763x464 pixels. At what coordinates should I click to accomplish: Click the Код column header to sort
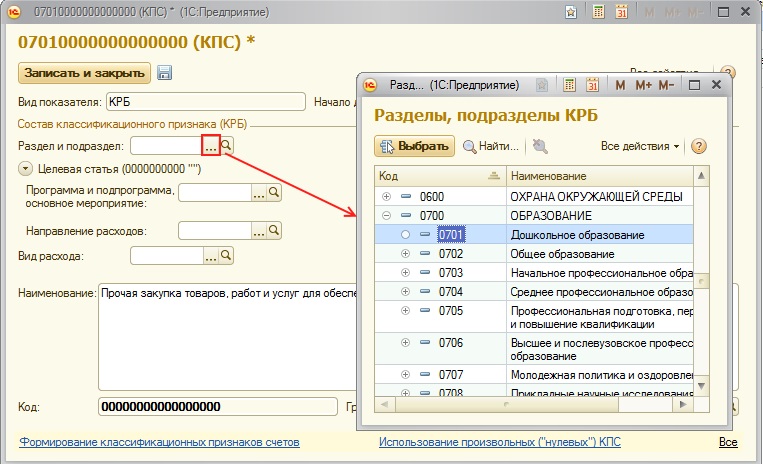click(x=440, y=176)
